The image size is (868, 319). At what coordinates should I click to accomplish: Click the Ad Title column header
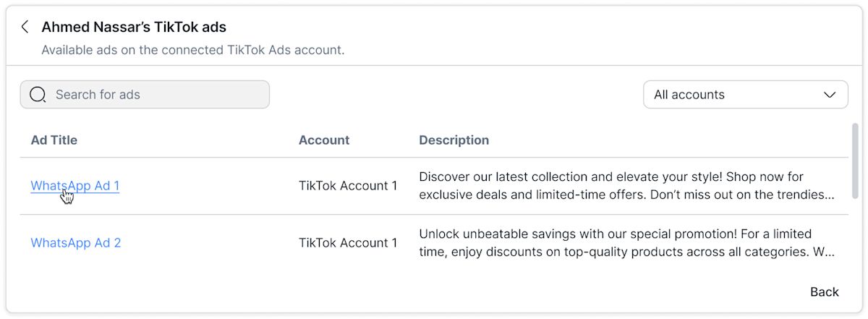pos(54,140)
